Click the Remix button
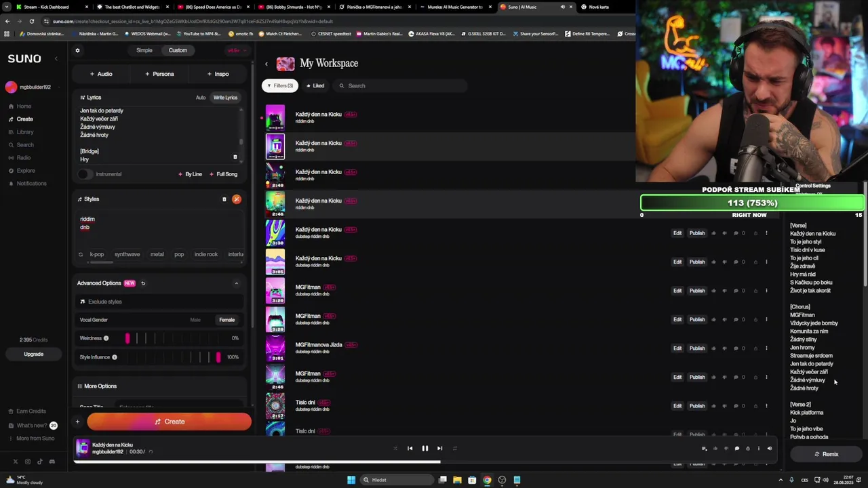This screenshot has width=868, height=488. click(826, 454)
